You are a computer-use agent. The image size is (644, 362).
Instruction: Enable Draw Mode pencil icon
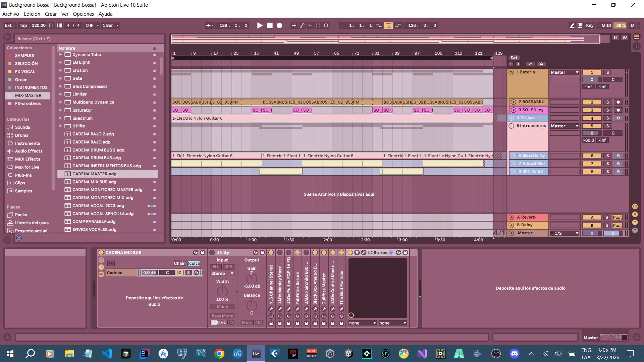572,25
